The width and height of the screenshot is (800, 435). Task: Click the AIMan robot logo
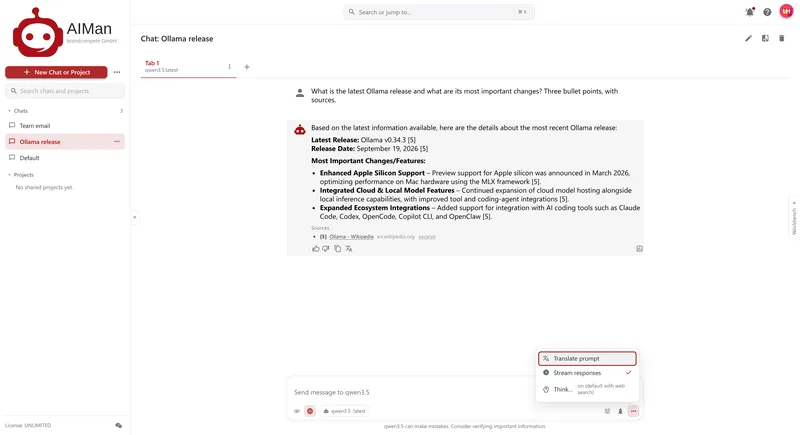[37, 33]
